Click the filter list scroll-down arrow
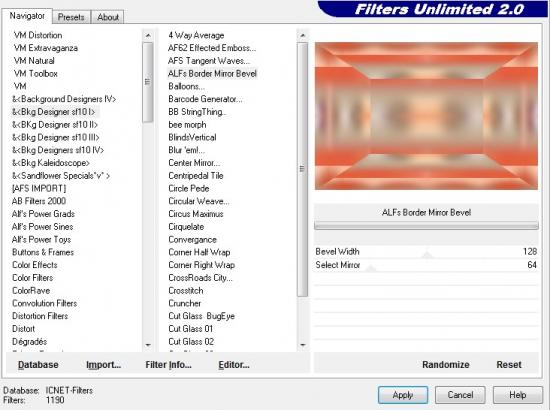 (x=303, y=345)
